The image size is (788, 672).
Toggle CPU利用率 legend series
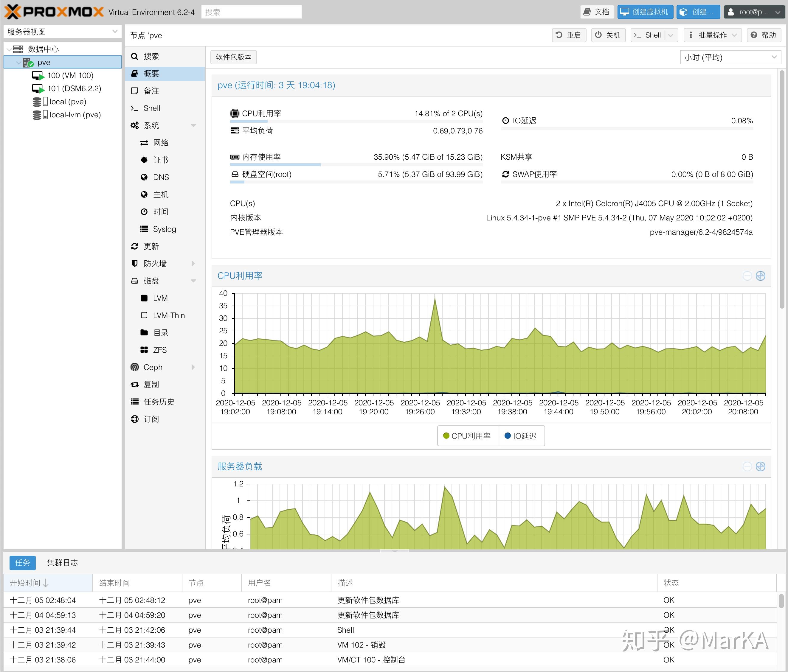click(x=467, y=436)
